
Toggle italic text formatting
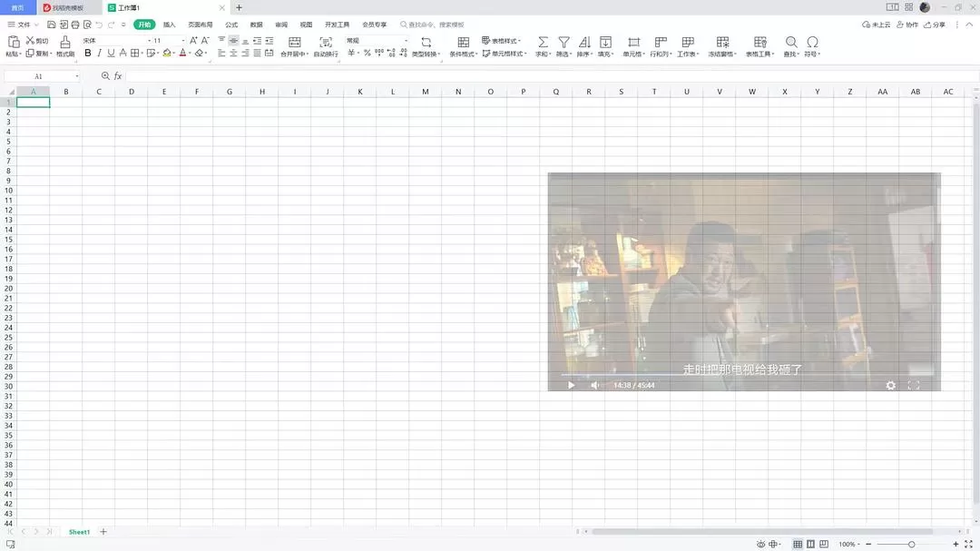pos(100,54)
